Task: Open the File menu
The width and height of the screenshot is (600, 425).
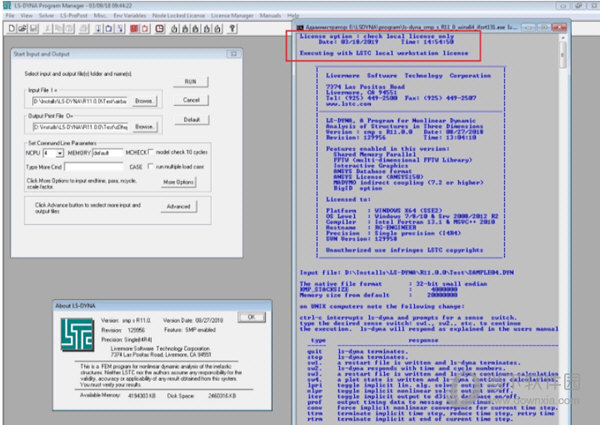Action: pyautogui.click(x=10, y=16)
